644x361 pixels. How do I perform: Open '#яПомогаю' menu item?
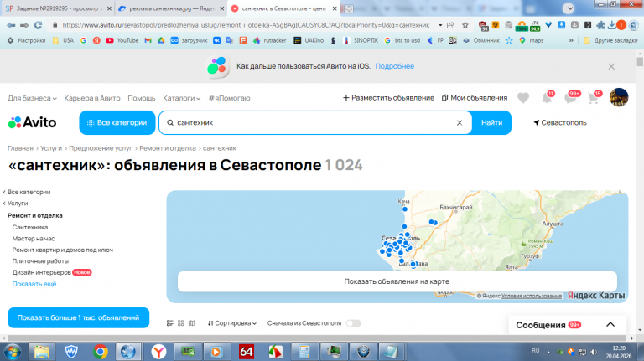[229, 98]
